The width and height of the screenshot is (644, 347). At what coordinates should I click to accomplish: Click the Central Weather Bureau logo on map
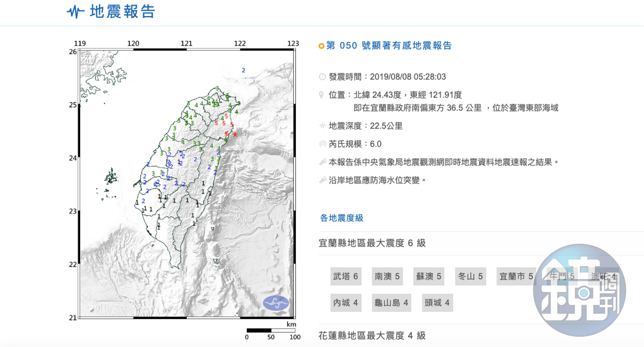point(276,303)
